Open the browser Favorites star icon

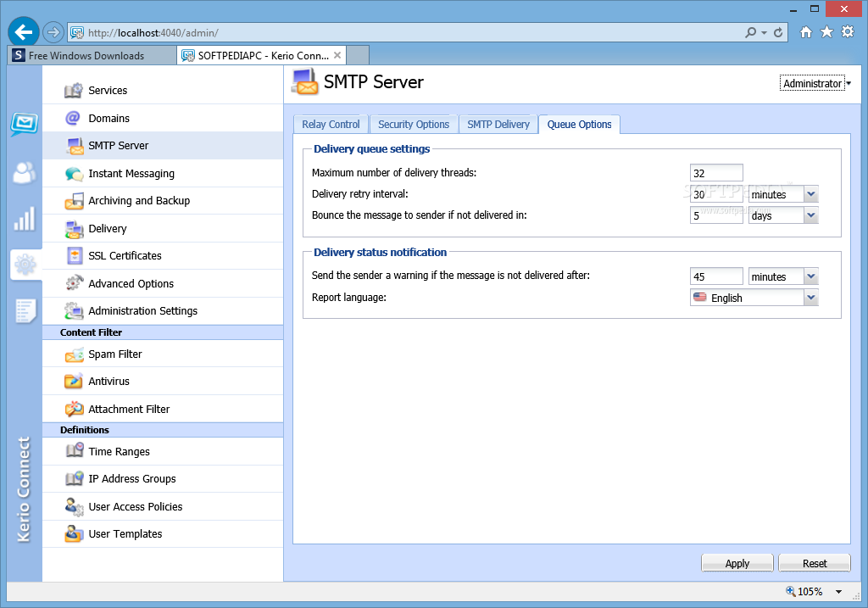pyautogui.click(x=826, y=32)
